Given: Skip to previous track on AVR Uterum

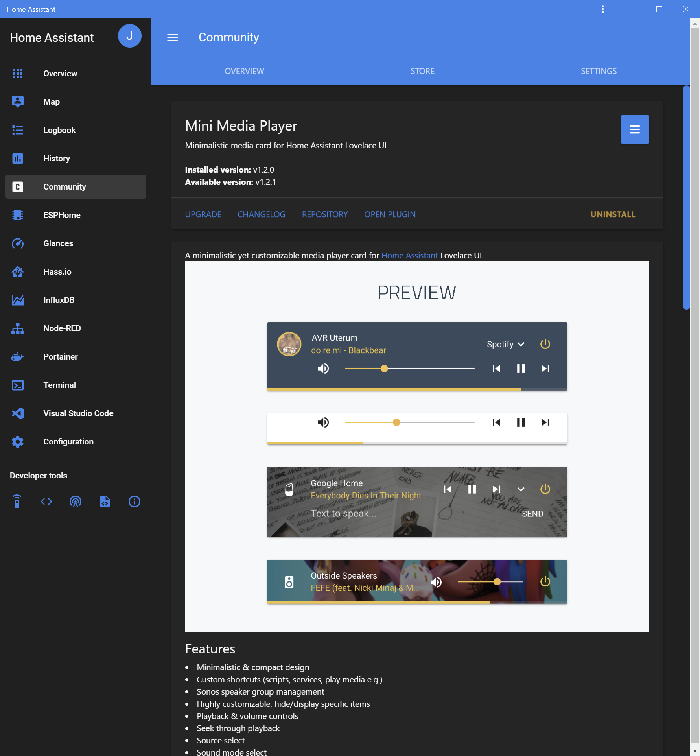Looking at the screenshot, I should (496, 369).
